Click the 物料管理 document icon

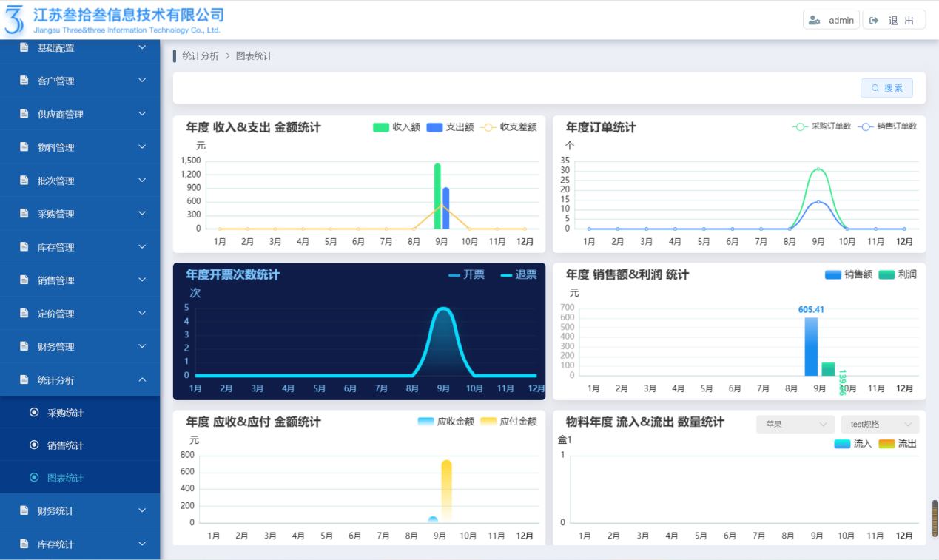(24, 147)
